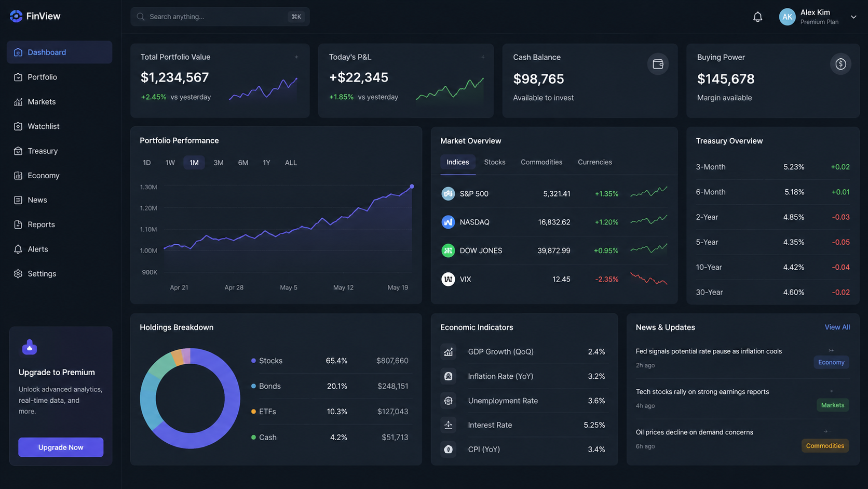Click the search magnifier icon
868x489 pixels.
click(x=140, y=17)
